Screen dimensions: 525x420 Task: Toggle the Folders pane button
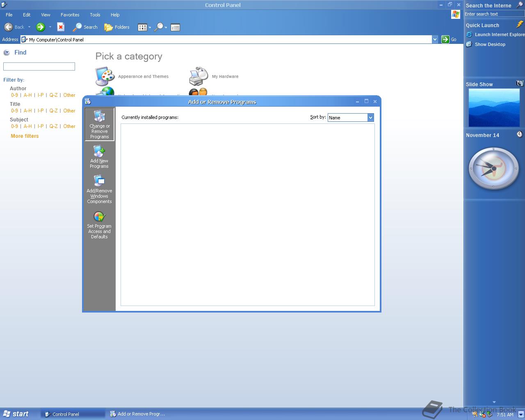coord(117,27)
